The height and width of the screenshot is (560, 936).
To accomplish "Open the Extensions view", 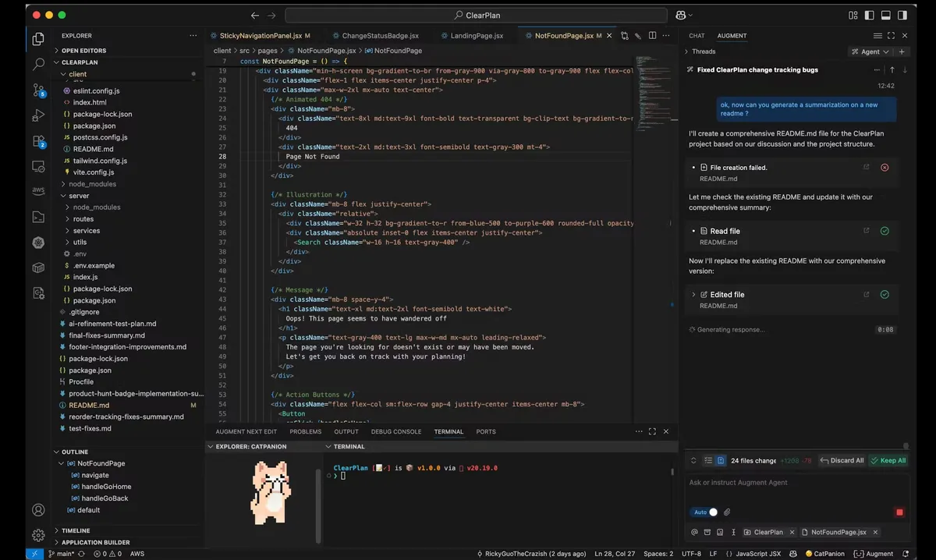I will 38,141.
